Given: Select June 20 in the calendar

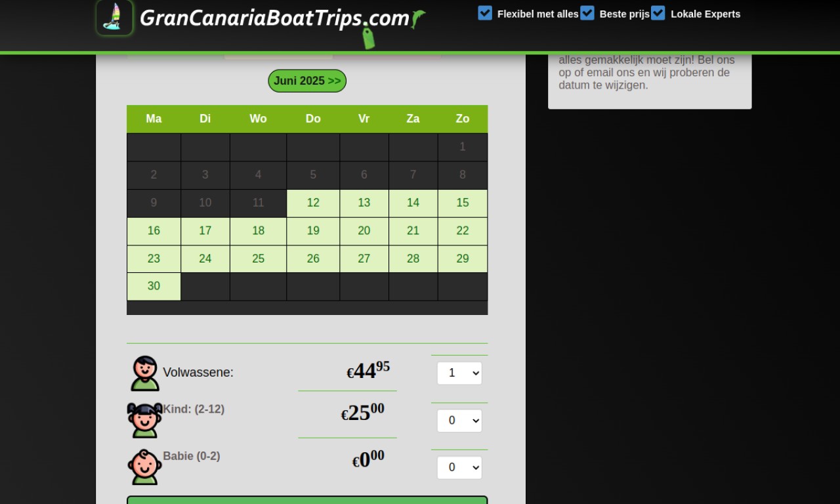Looking at the screenshot, I should [364, 230].
